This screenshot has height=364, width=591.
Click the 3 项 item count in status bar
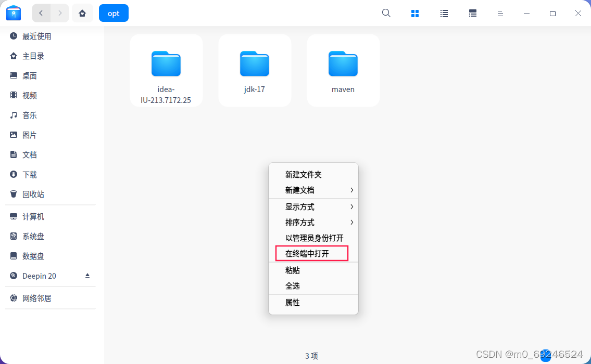pos(311,356)
